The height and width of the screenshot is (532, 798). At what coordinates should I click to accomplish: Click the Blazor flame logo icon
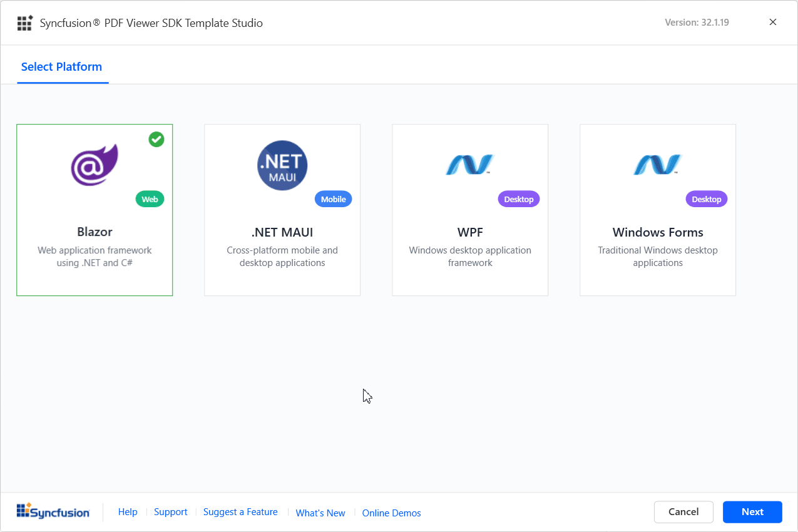(x=94, y=165)
